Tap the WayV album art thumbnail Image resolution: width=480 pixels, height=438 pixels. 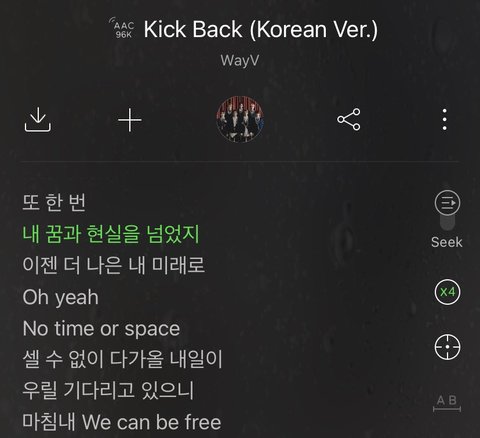pyautogui.click(x=240, y=119)
